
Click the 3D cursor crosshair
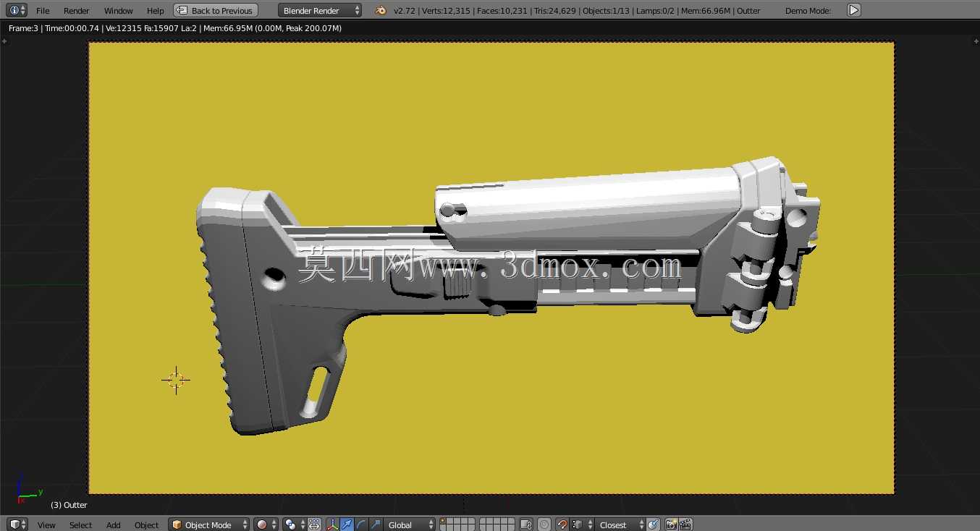point(176,380)
